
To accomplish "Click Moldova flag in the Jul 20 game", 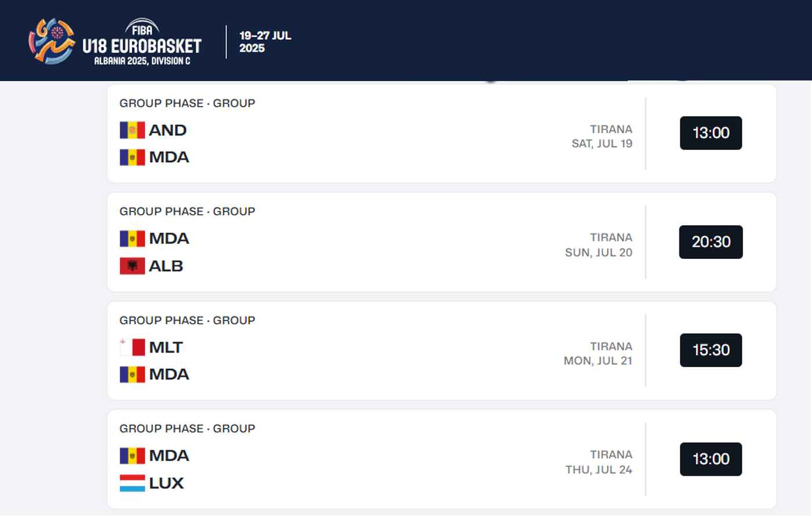I will (132, 239).
